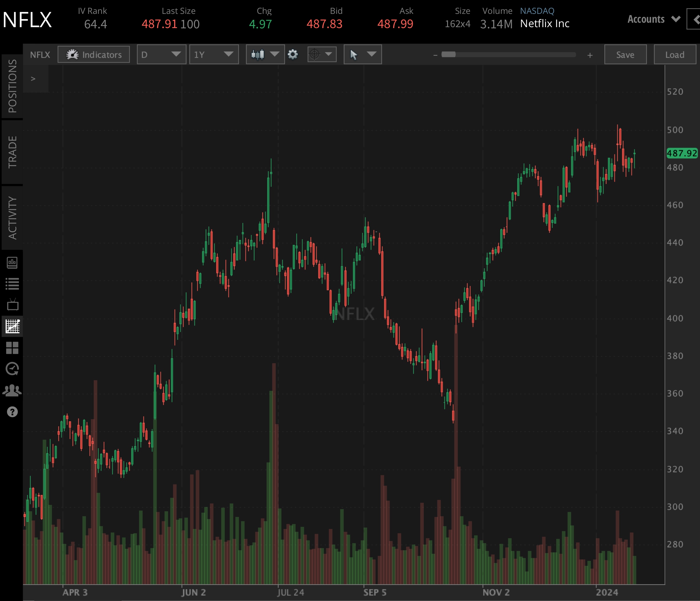
Task: Expand the D timeframe dropdown
Action: coord(161,54)
